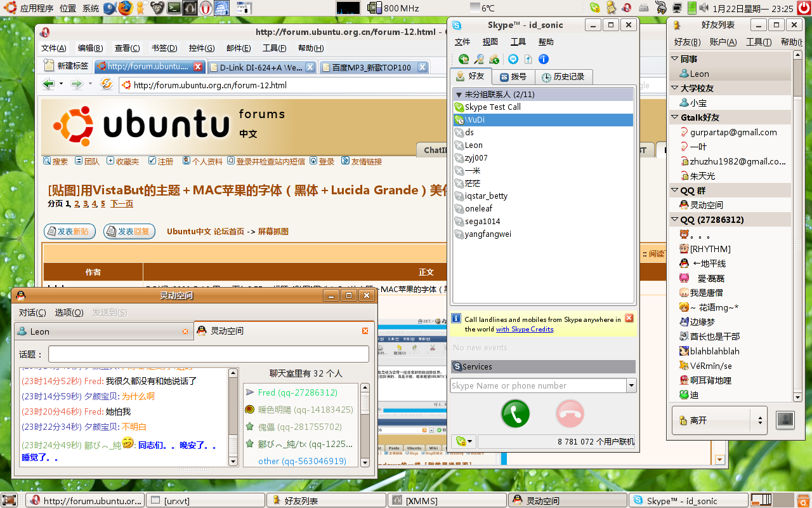Open Skype 工具 menu
The height and width of the screenshot is (508, 812).
[518, 42]
